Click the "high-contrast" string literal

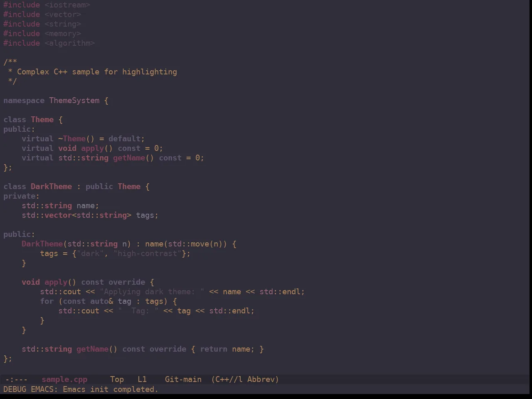pyautogui.click(x=147, y=254)
